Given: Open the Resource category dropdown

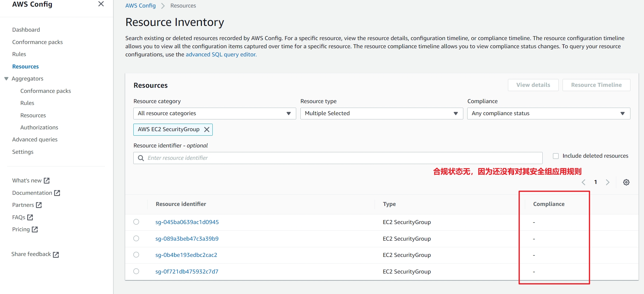Looking at the screenshot, I should 214,114.
